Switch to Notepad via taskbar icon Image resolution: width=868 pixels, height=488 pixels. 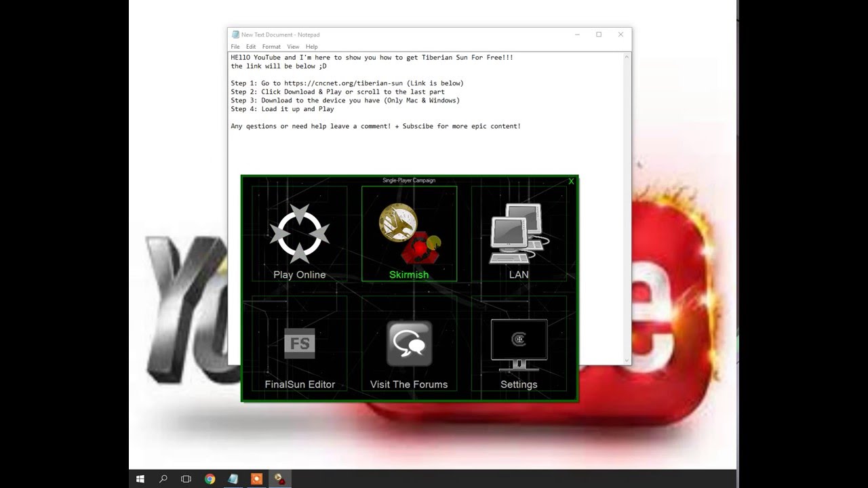tap(233, 479)
